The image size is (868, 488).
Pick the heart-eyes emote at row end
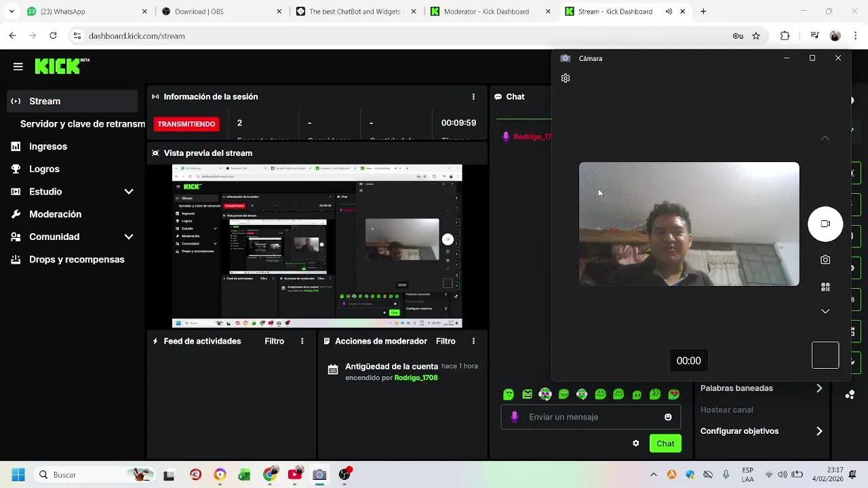click(673, 394)
